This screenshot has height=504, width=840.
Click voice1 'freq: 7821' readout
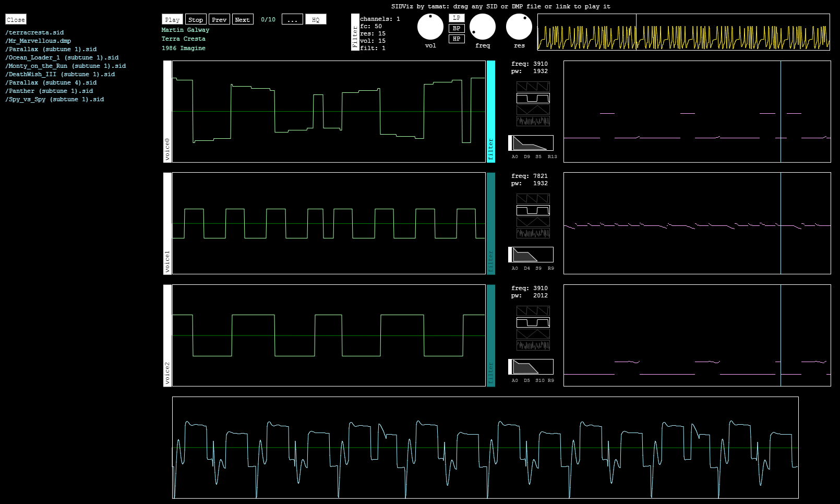(530, 176)
